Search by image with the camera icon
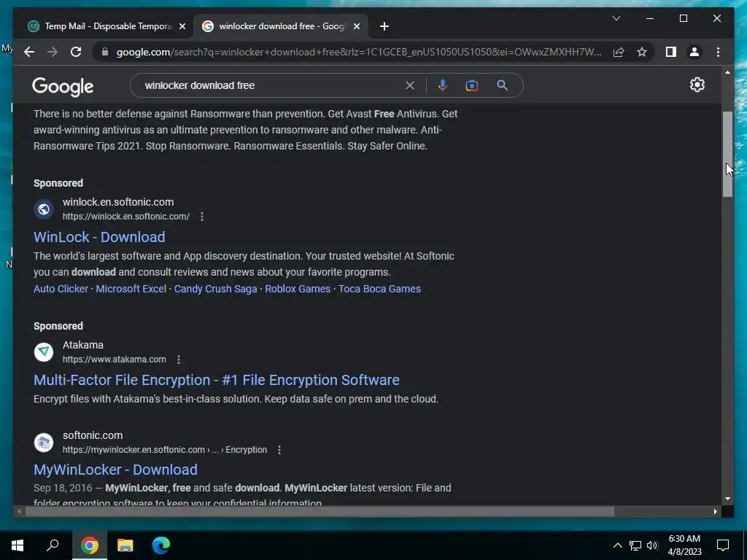Screen dimensions: 747x560 (x=472, y=85)
